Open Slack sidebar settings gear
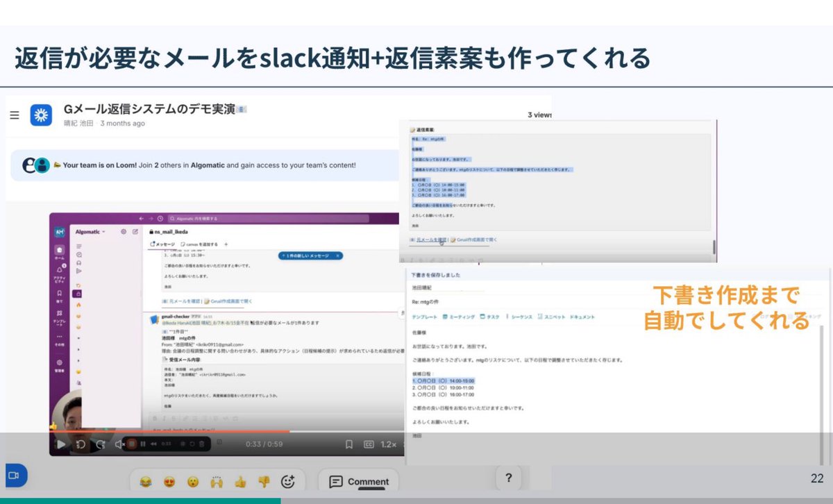 (124, 232)
